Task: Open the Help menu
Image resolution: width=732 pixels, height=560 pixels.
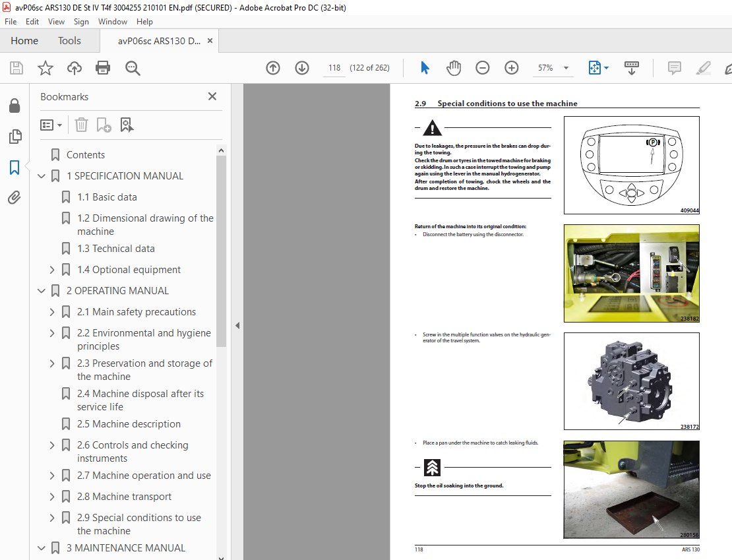Action: 144,22
